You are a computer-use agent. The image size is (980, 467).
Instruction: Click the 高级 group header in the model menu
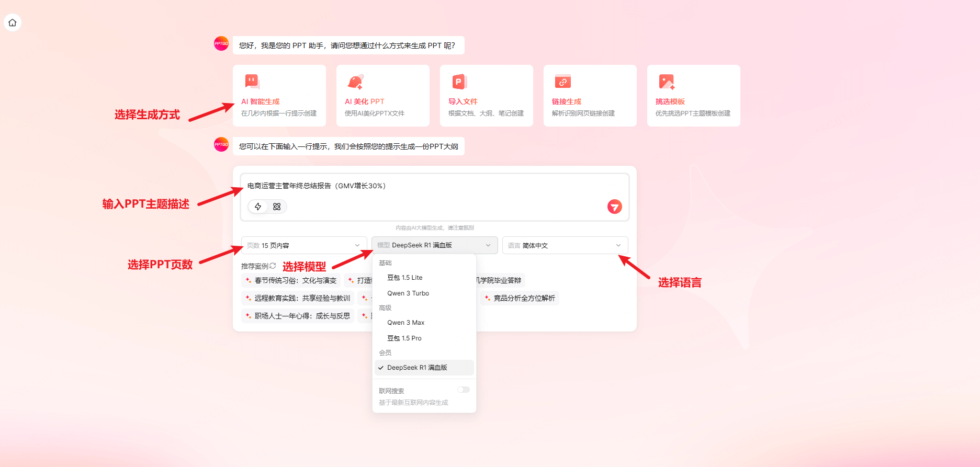pos(385,308)
